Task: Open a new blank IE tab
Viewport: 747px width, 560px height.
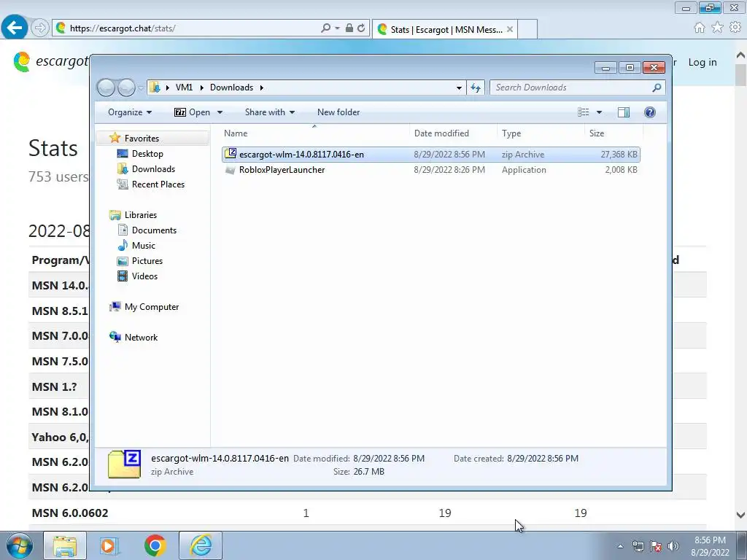Action: pos(527,29)
